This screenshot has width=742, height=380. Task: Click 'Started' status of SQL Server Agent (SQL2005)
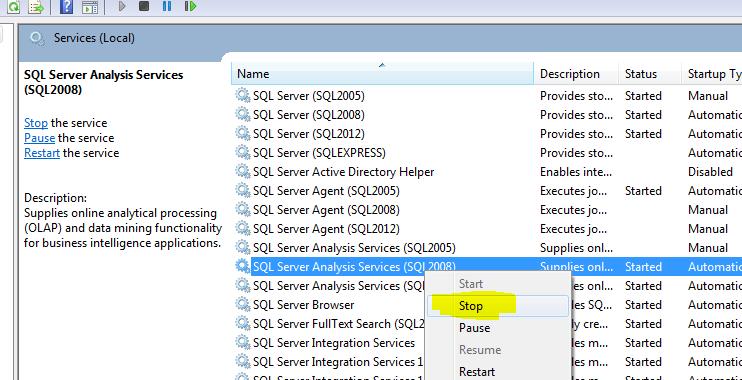tap(643, 191)
